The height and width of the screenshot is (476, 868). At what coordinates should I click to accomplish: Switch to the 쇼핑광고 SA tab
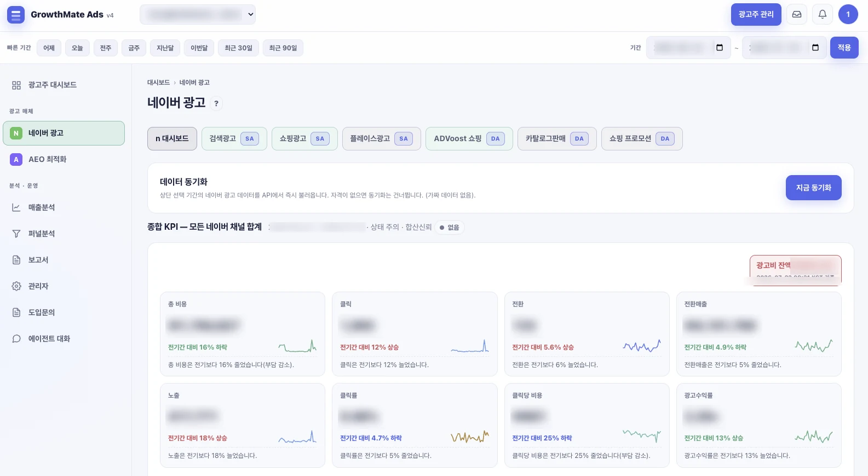pos(304,139)
